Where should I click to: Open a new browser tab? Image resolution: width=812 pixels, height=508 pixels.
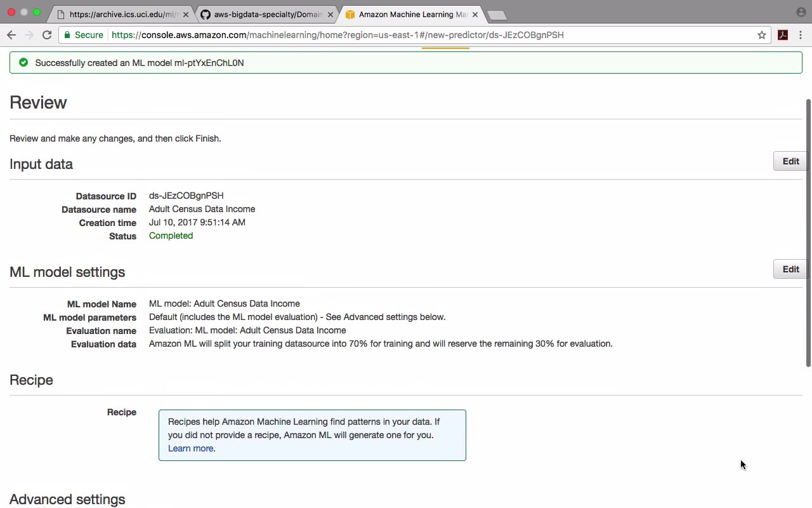[x=497, y=15]
